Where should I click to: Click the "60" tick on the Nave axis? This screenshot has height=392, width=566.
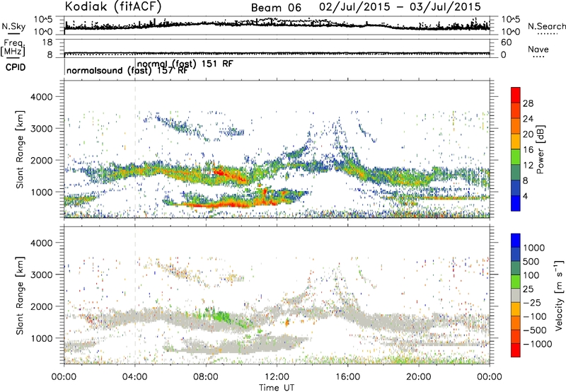point(506,42)
